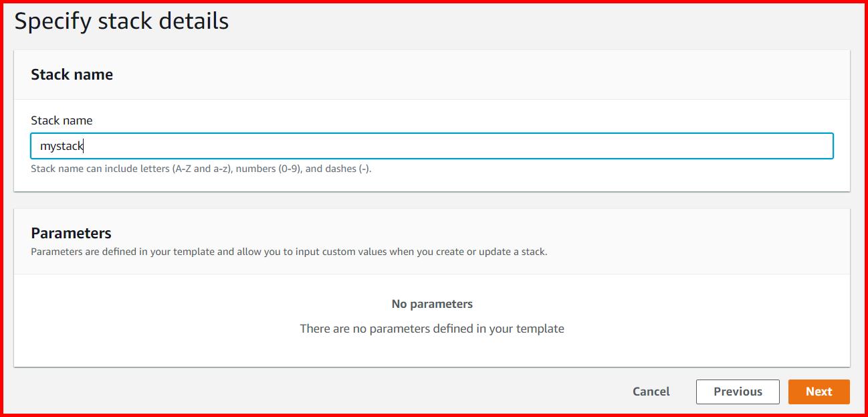Click the 'No parameters' message text
Image resolution: width=868 pixels, height=417 pixels.
click(432, 303)
